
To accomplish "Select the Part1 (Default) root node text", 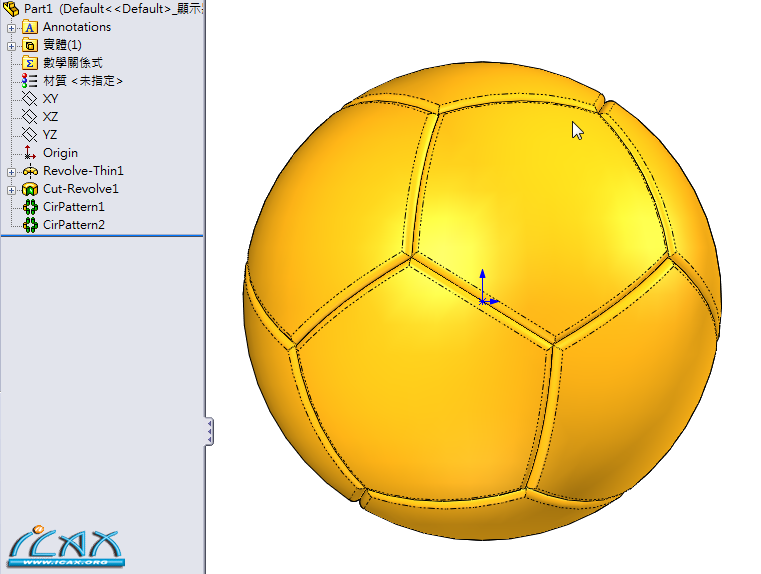I will [114, 9].
